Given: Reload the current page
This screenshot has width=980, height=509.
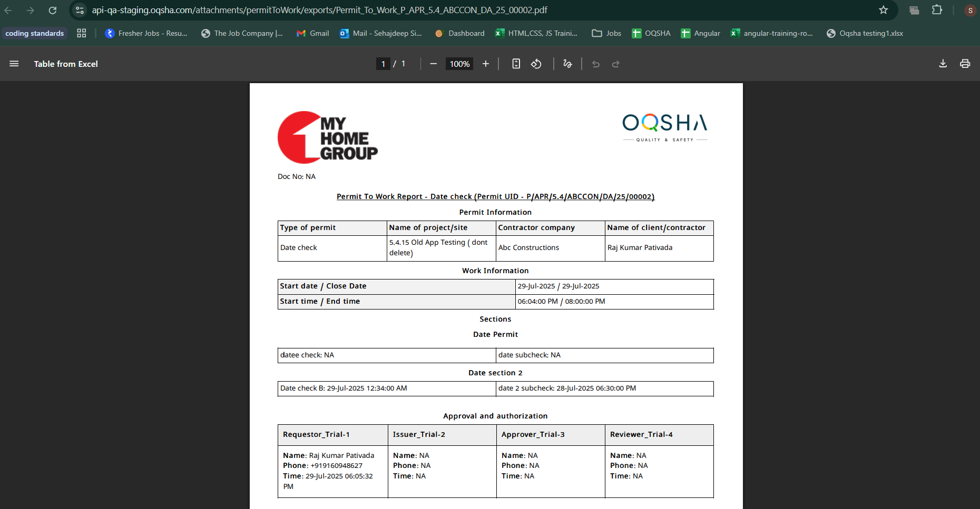Looking at the screenshot, I should pos(53,10).
